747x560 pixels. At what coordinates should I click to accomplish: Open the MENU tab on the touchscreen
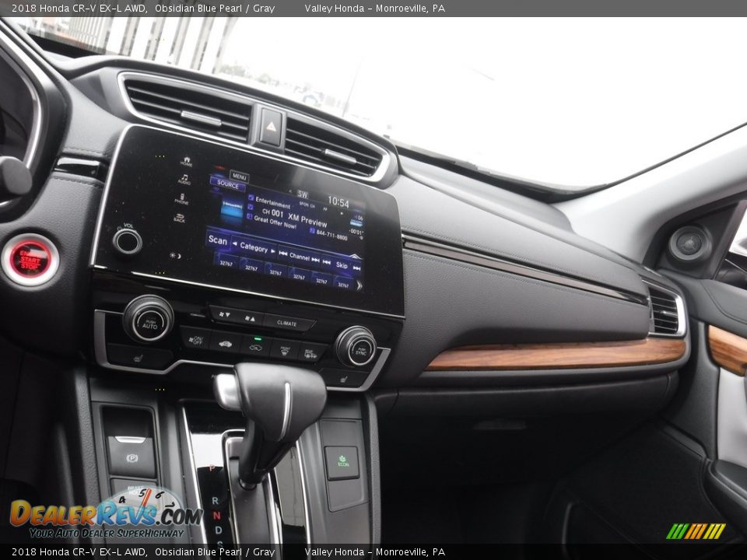[x=239, y=176]
